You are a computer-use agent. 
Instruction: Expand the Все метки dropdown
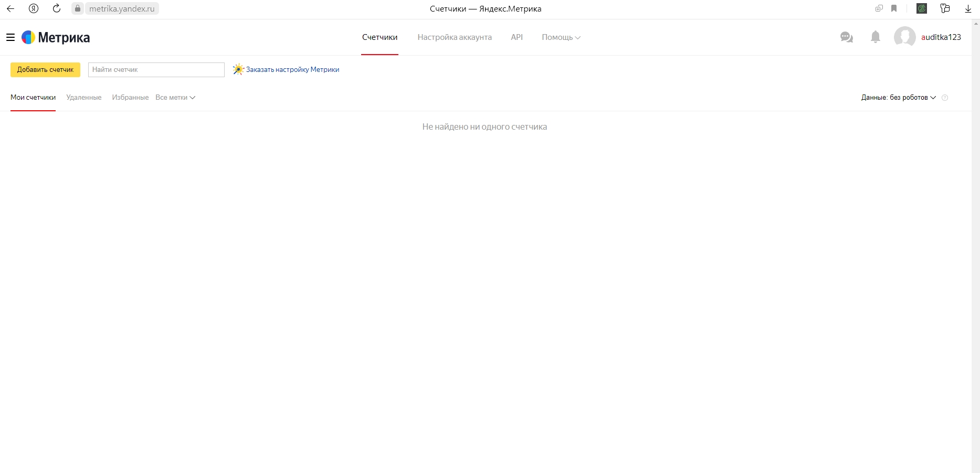tap(175, 98)
